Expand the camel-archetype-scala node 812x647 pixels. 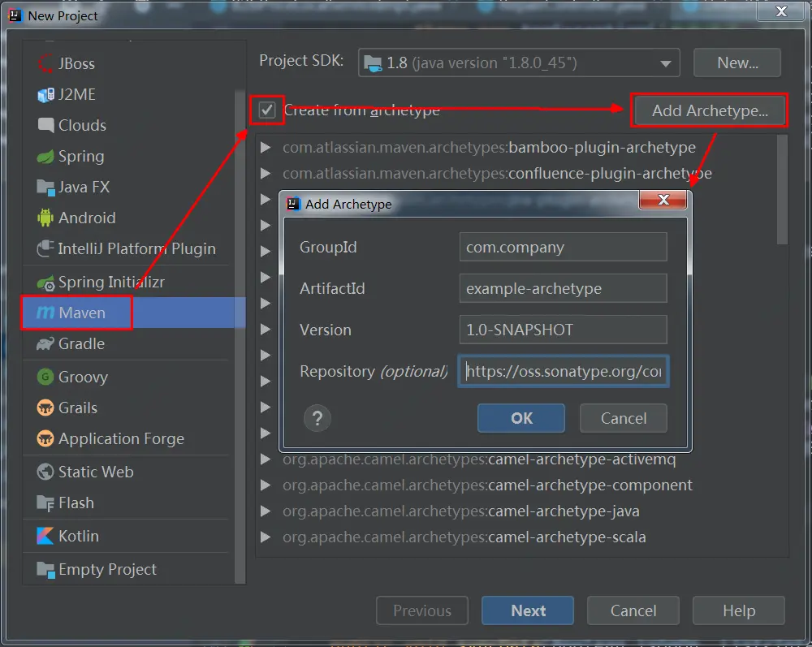click(266, 537)
